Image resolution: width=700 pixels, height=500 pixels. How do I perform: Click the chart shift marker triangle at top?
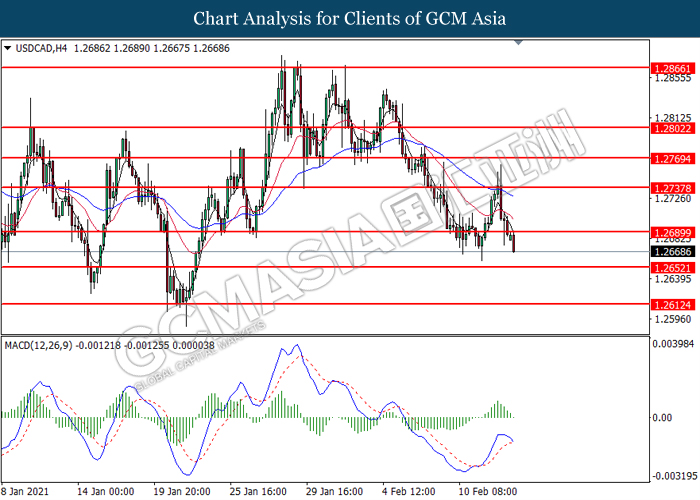coord(518,42)
